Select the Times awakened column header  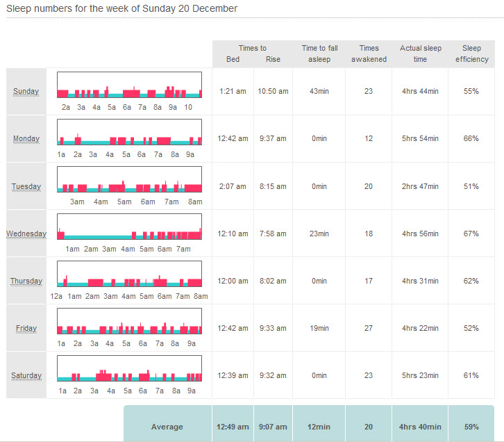(x=369, y=54)
